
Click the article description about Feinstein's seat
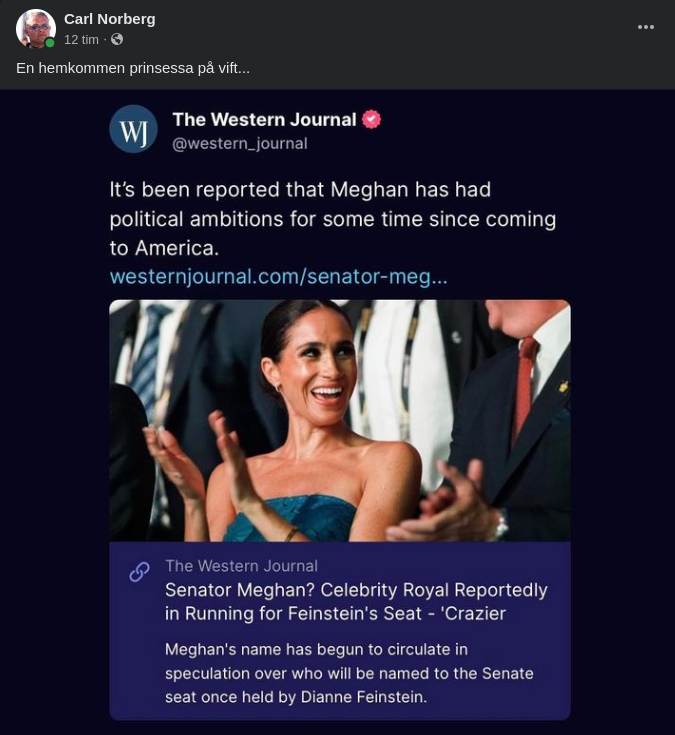point(349,672)
